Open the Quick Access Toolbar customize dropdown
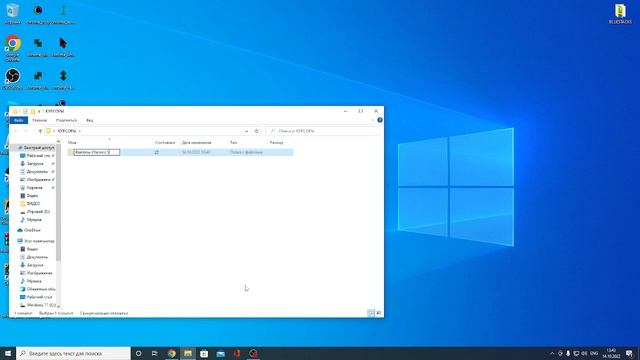The height and width of the screenshot is (360, 640). [x=39, y=111]
